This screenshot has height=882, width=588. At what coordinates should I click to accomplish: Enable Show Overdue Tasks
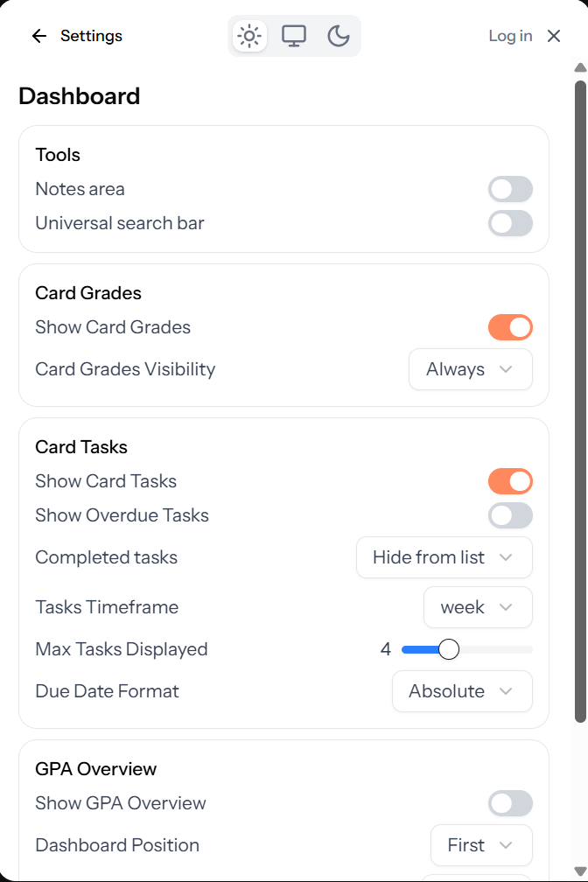coord(510,515)
